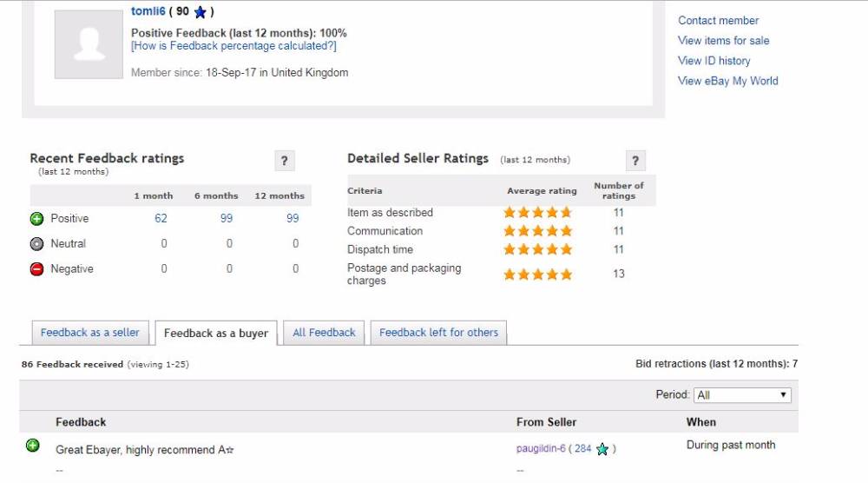Click the 1 month positive count 62
868x483 pixels.
pyautogui.click(x=161, y=219)
